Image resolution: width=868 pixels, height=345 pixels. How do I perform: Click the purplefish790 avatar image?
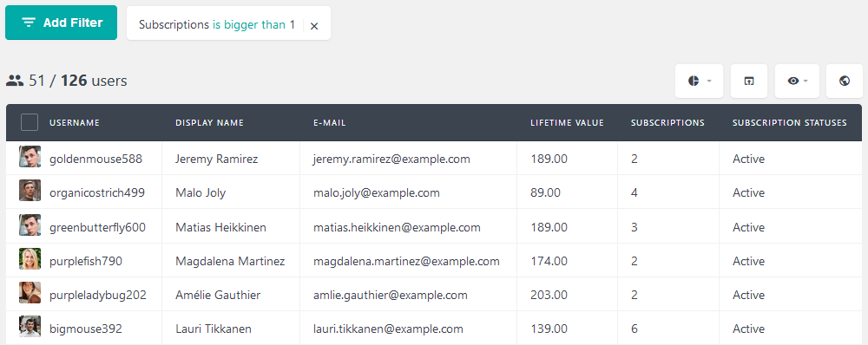click(x=30, y=258)
